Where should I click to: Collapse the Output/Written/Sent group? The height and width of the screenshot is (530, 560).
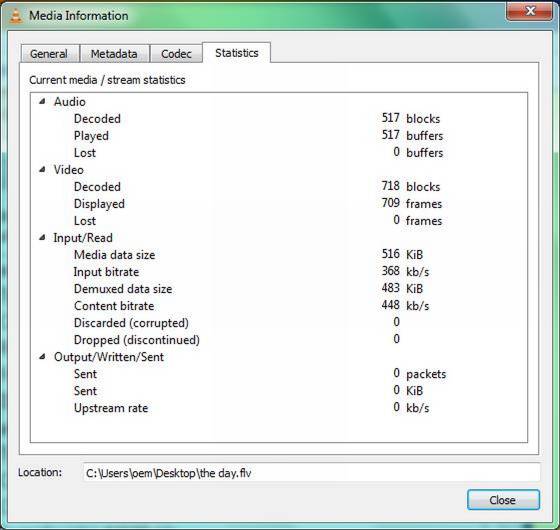[x=42, y=356]
